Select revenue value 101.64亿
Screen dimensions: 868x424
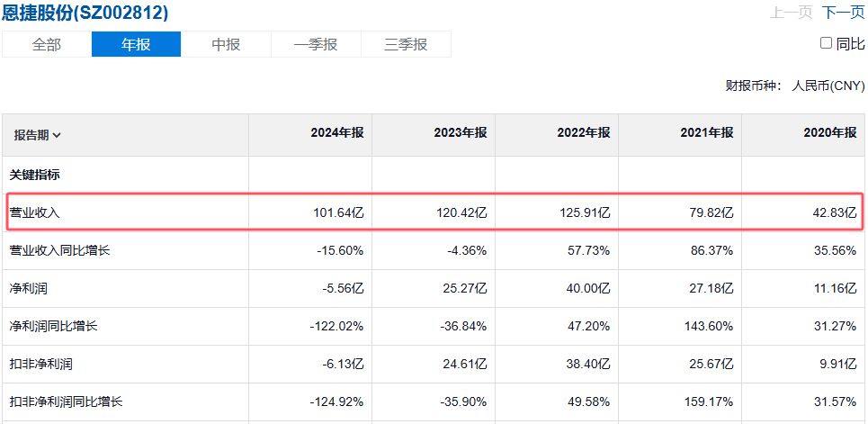pos(338,212)
